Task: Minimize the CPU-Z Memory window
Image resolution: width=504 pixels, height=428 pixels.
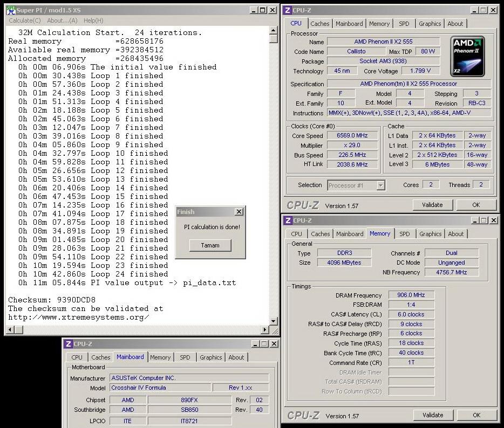Action: click(475, 220)
